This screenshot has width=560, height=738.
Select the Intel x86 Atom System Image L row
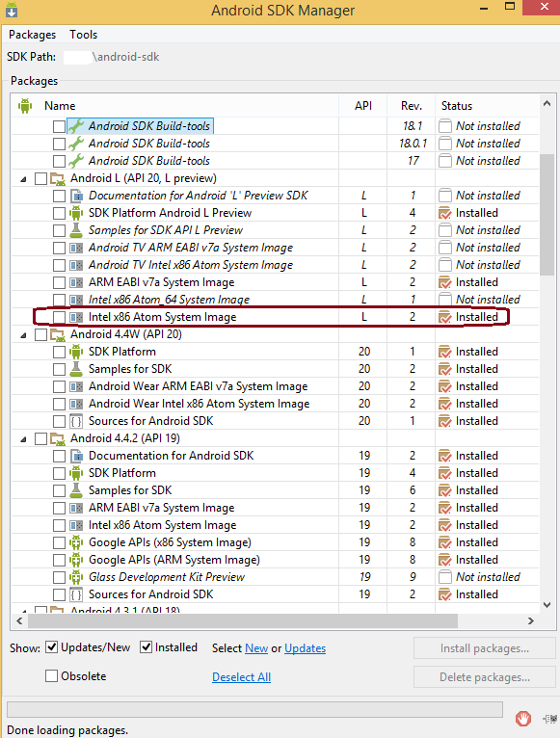[x=275, y=317]
